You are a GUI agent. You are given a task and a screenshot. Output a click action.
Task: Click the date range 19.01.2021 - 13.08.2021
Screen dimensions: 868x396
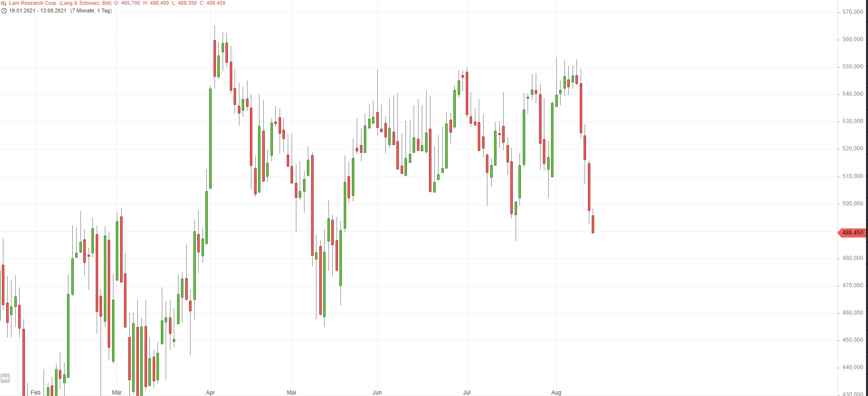[x=38, y=11]
